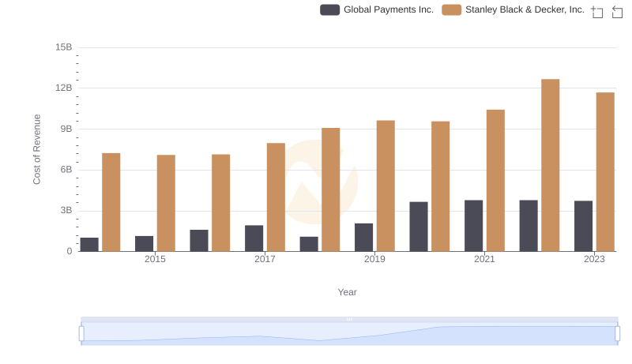
Task: Click the 2019 Global Payments bar
Action: [x=363, y=238]
